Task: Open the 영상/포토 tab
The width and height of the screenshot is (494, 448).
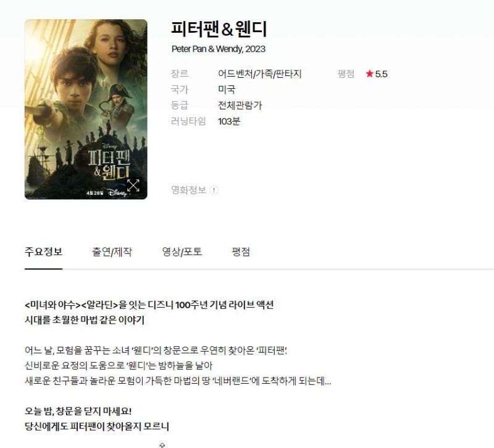Action: click(x=182, y=252)
